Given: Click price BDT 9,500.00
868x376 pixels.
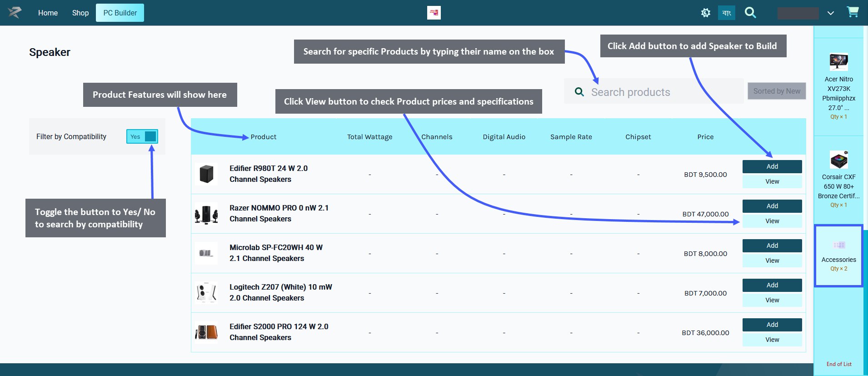Looking at the screenshot, I should point(705,175).
